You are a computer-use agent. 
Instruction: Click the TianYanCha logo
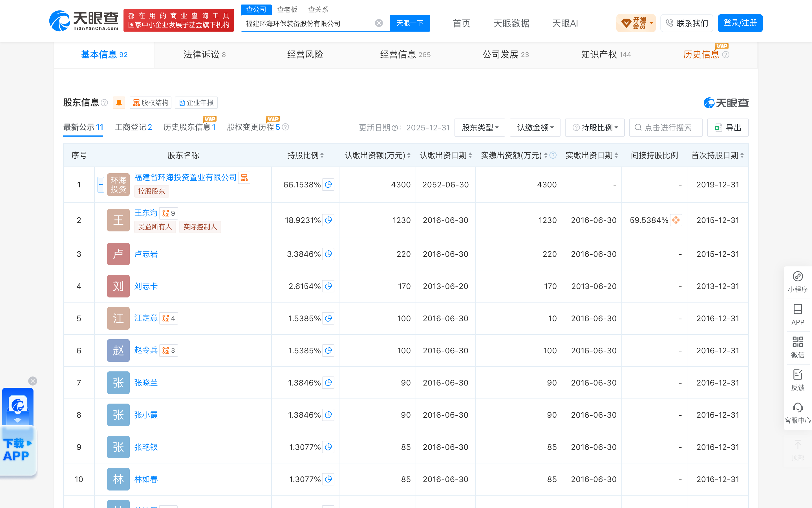click(x=84, y=21)
